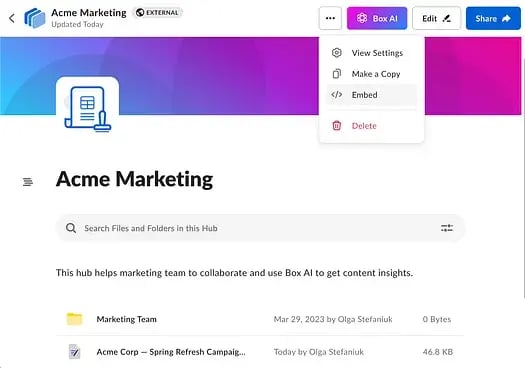Image resolution: width=525 pixels, height=368 pixels.
Task: Click the Spring Refresh Campaign file icon
Action: tap(74, 352)
